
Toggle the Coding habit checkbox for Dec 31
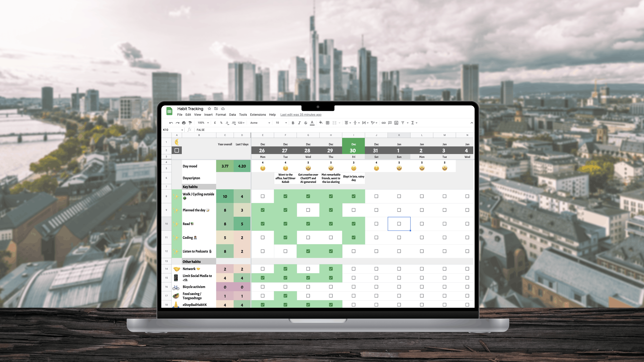[376, 237]
